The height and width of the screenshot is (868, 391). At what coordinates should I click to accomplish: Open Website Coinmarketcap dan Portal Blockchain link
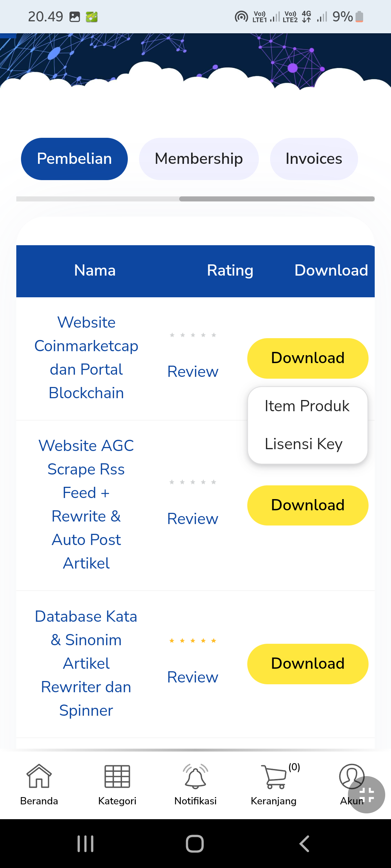click(x=86, y=358)
